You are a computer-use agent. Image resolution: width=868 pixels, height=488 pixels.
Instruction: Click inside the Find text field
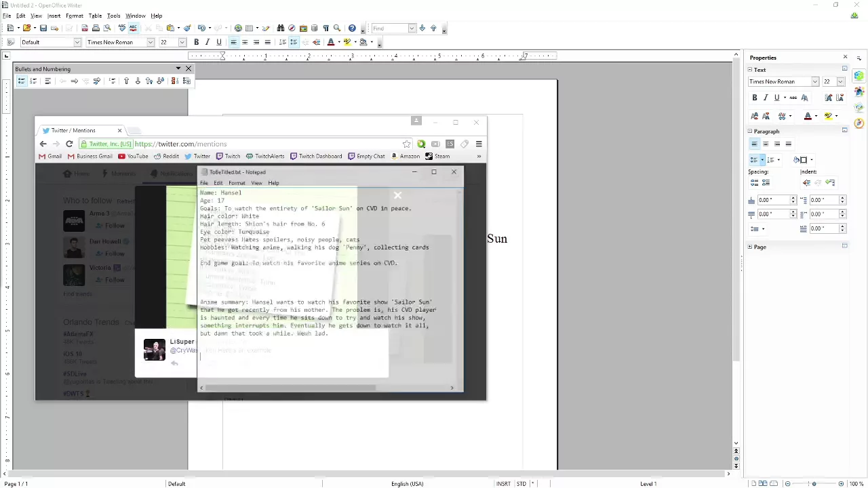click(x=389, y=28)
